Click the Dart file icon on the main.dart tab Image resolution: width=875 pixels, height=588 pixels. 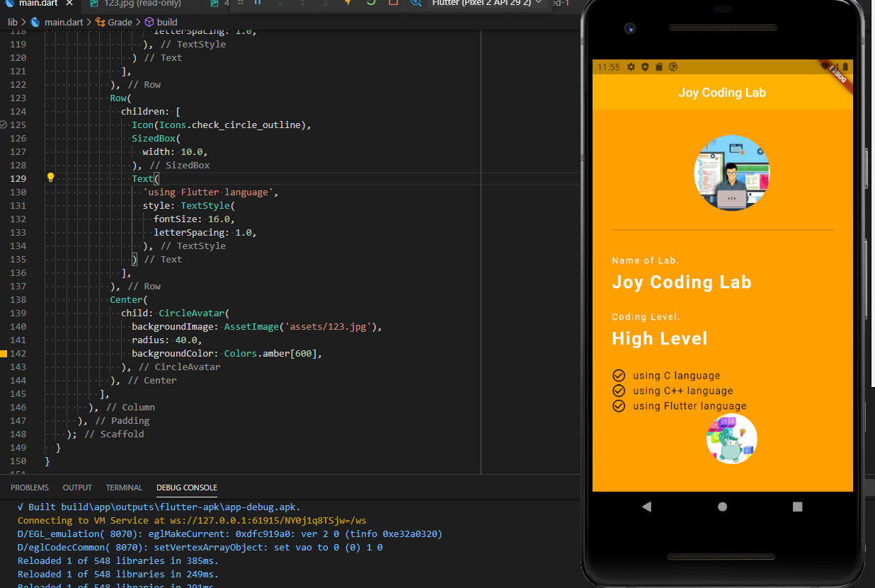[8, 4]
